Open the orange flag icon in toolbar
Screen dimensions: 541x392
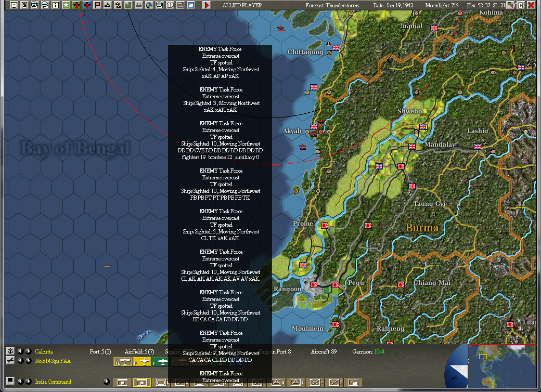[97, 5]
